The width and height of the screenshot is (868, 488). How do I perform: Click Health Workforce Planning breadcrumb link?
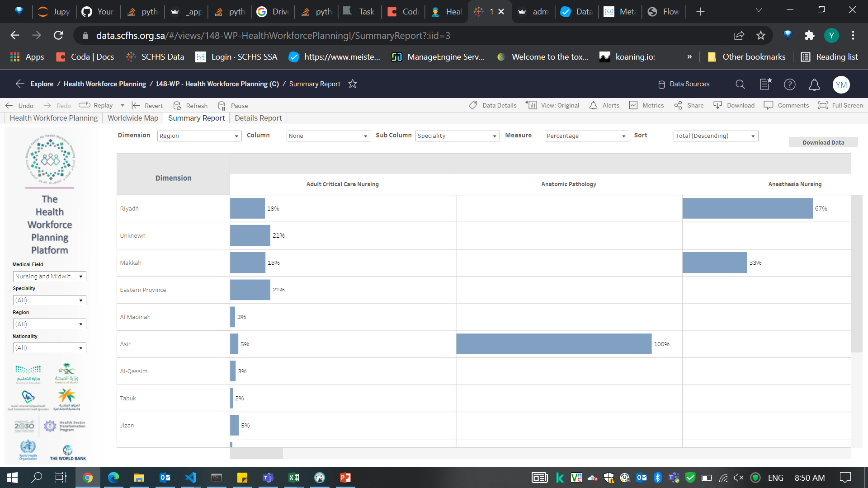tap(104, 84)
